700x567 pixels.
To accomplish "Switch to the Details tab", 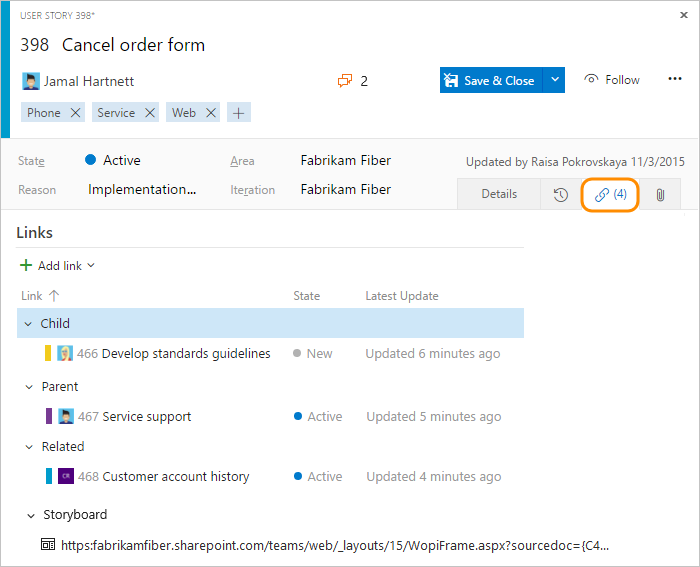I will pos(499,194).
